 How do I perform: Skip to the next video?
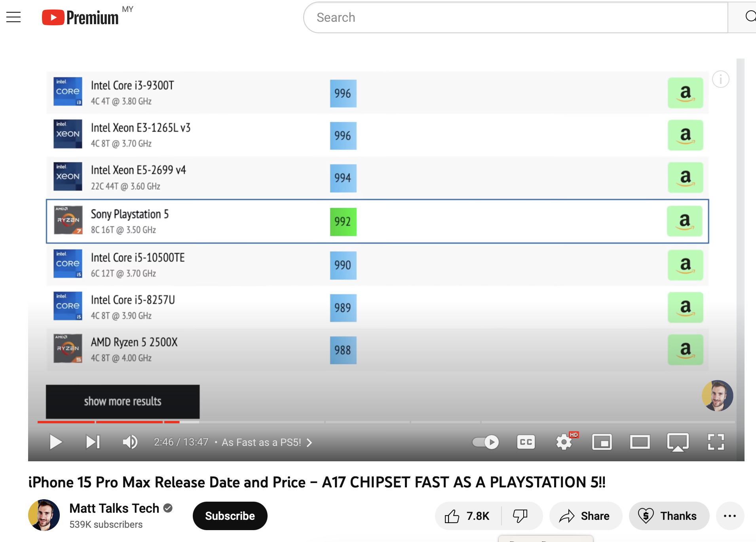coord(93,442)
